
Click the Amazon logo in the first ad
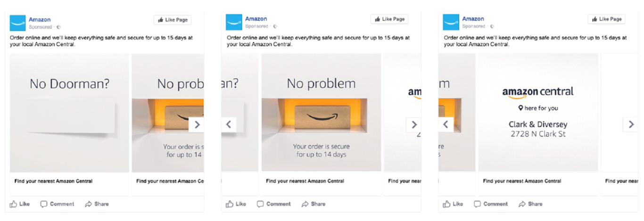click(18, 23)
